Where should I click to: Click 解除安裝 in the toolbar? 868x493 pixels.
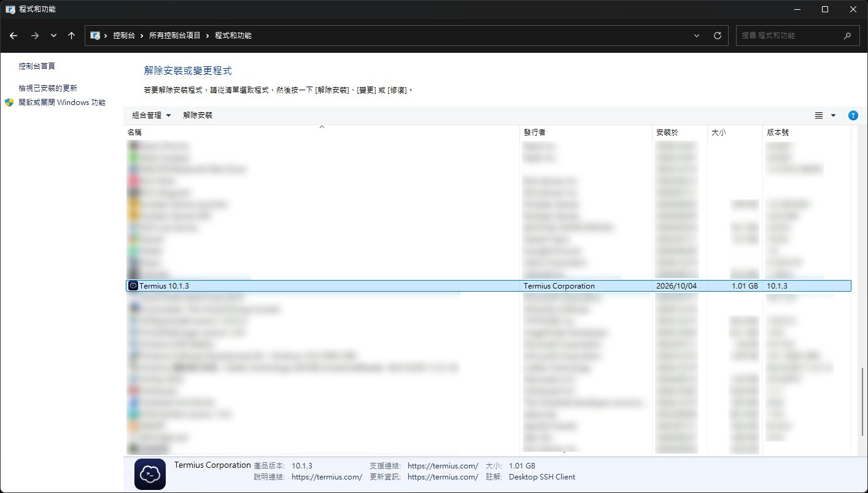[198, 115]
